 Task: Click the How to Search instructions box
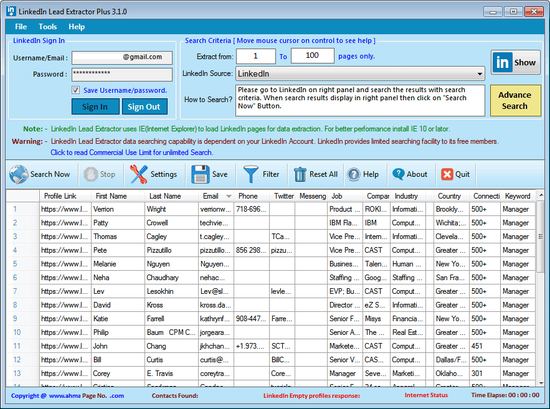(360, 100)
